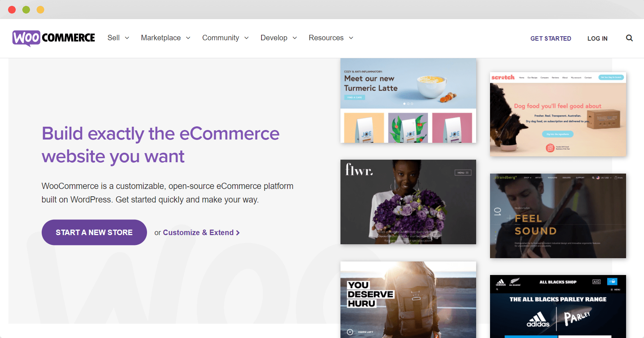
Task: Open the You Deserve Huru thumbnail
Action: [x=408, y=300]
